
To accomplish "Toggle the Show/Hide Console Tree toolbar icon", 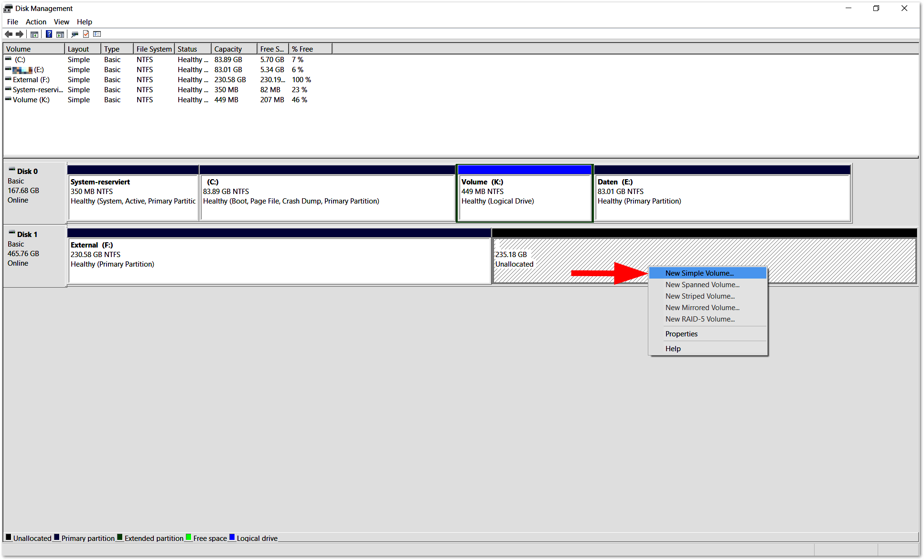I will (x=34, y=34).
